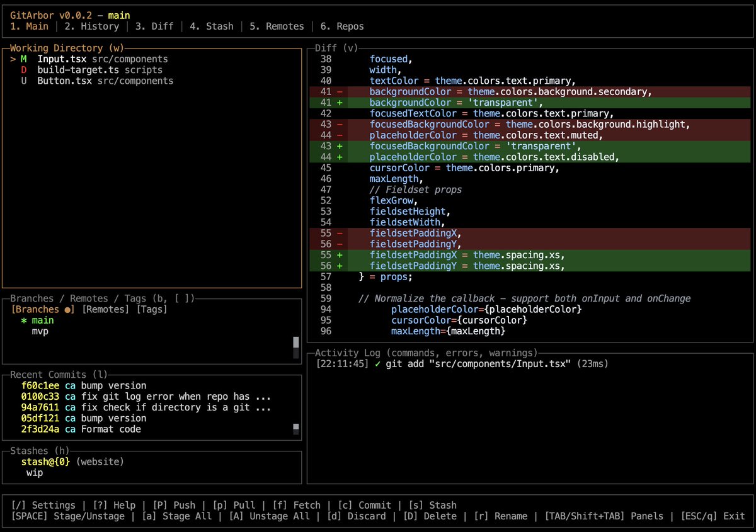Select untracked file Button.tsx

151,81
